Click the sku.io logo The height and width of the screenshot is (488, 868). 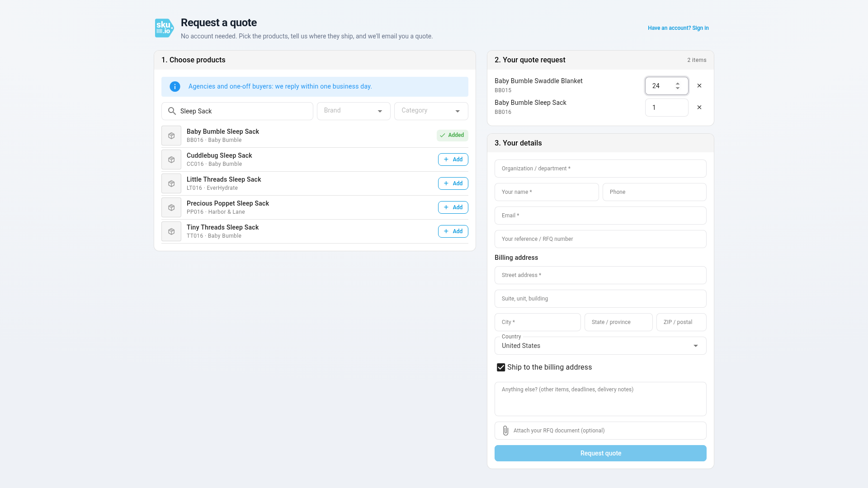tap(164, 28)
